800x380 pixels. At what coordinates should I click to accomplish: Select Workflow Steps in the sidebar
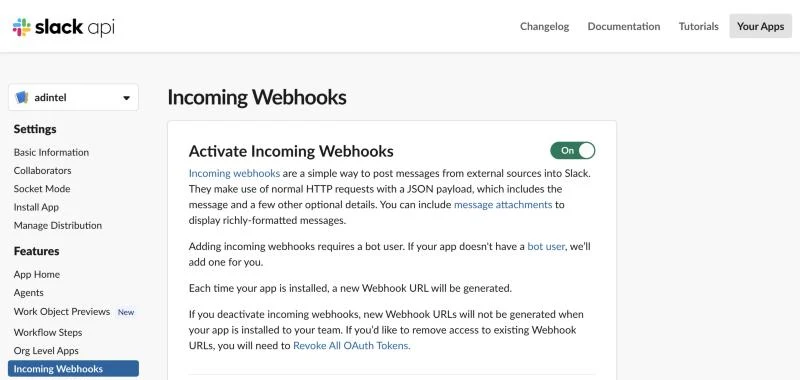48,333
